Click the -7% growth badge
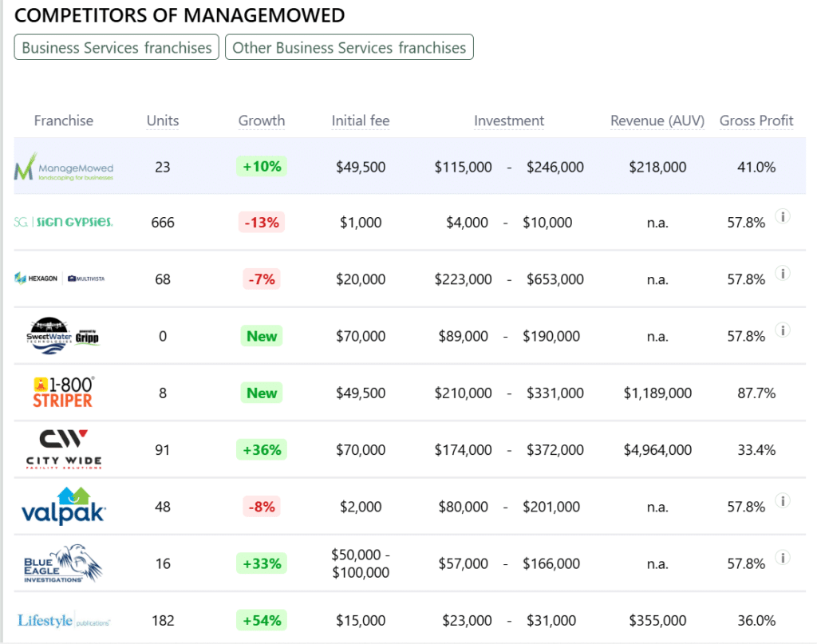Viewport: 817px width, 644px height. 262,279
